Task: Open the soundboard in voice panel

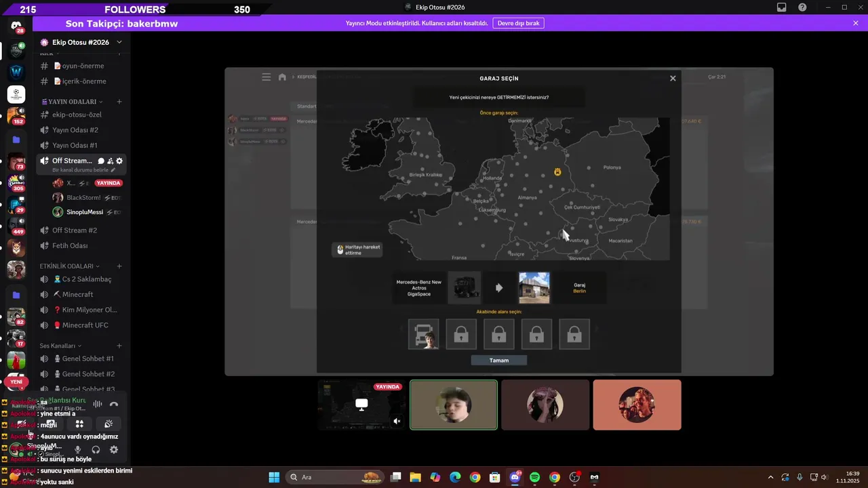Action: [x=108, y=424]
